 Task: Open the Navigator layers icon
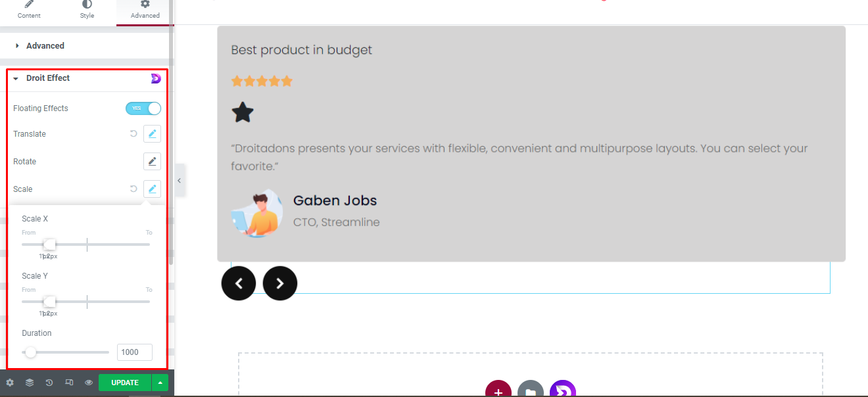tap(30, 383)
